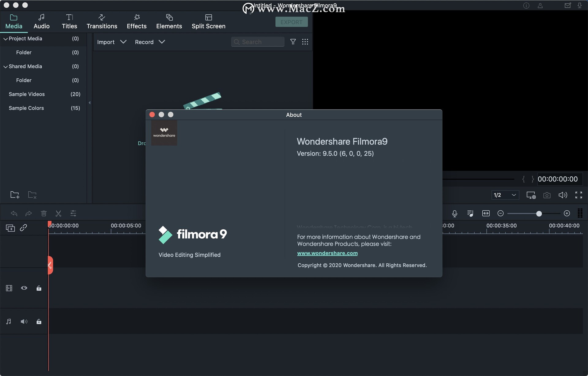The width and height of the screenshot is (588, 376).
Task: Hide the video track with eye icon
Action: [x=24, y=288]
